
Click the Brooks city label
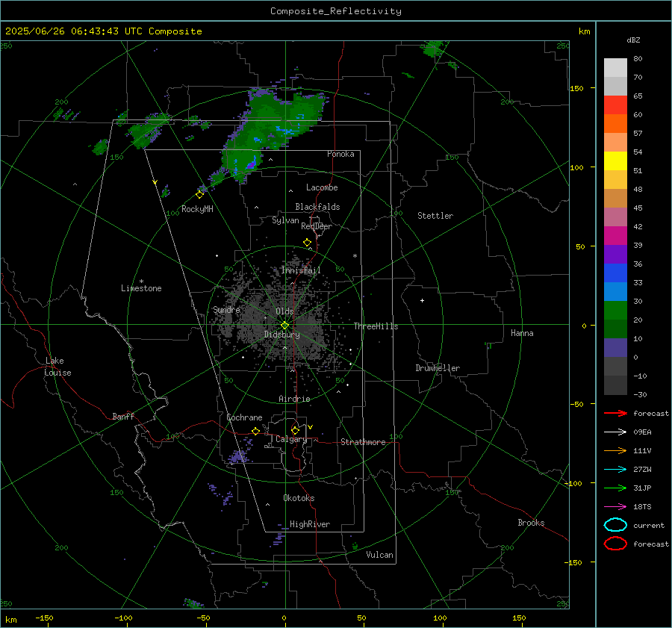tap(531, 523)
